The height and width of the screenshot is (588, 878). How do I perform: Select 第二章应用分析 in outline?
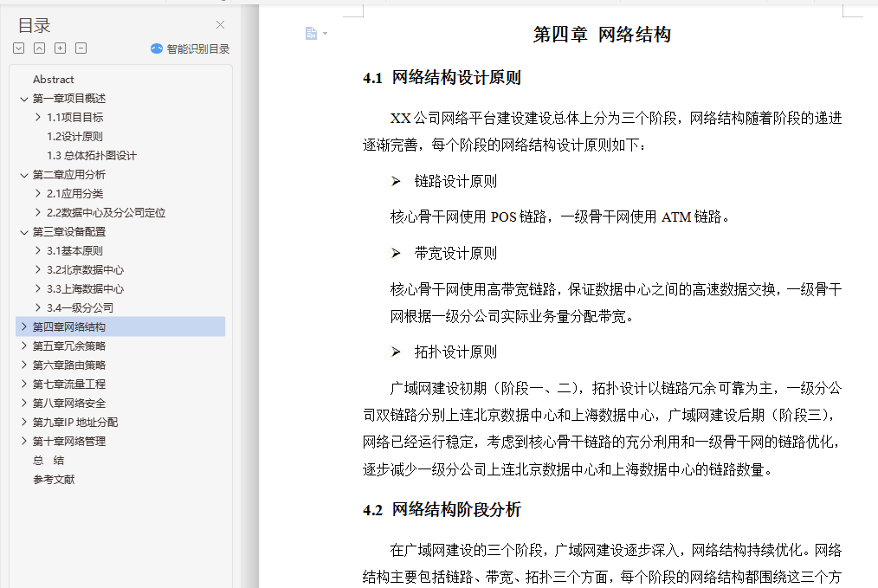(x=69, y=175)
